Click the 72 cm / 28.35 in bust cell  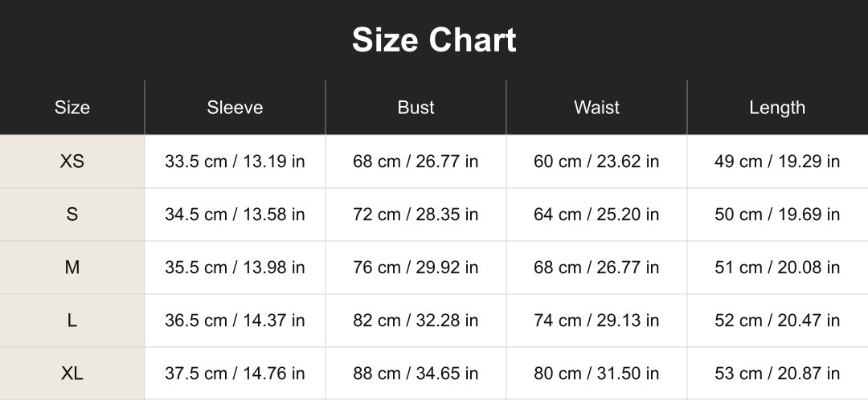point(416,214)
